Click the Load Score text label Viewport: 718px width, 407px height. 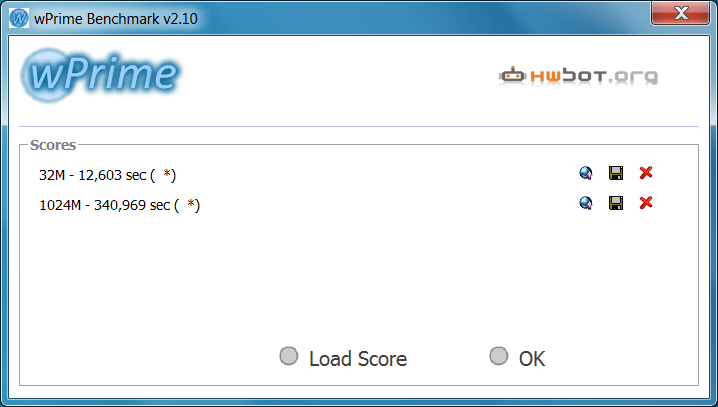click(x=358, y=359)
